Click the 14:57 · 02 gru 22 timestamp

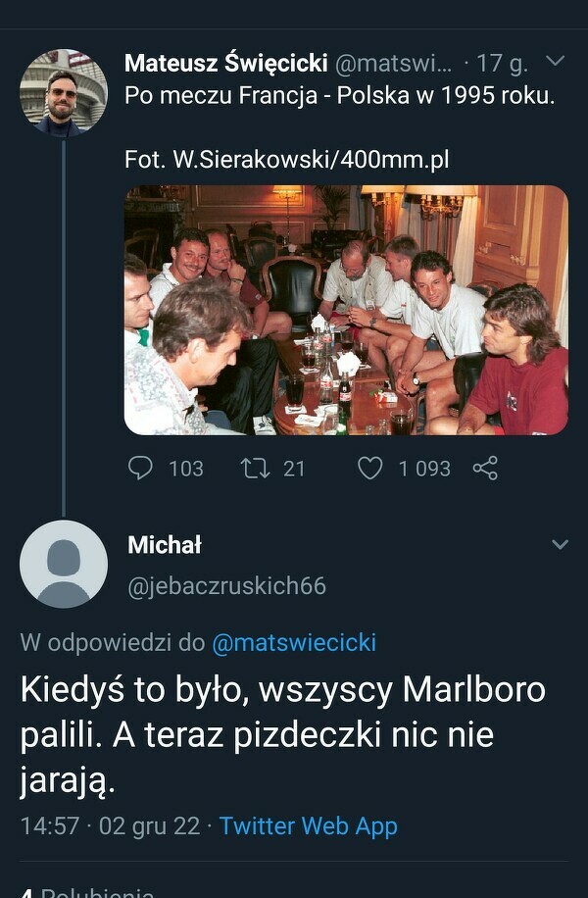[x=109, y=825]
